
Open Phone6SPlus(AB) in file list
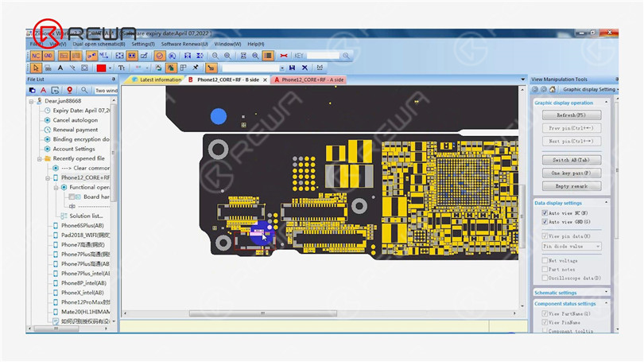(x=82, y=226)
